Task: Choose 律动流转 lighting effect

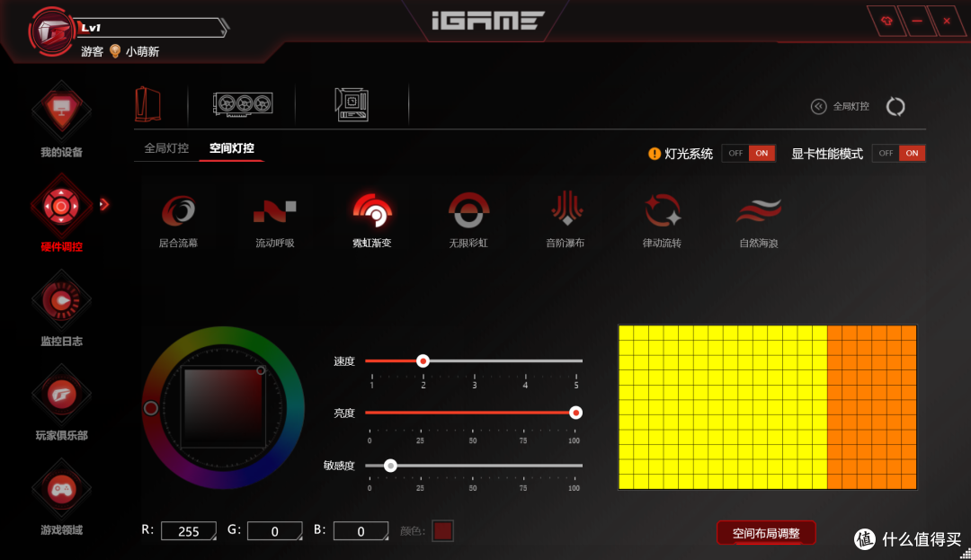Action: (x=662, y=220)
